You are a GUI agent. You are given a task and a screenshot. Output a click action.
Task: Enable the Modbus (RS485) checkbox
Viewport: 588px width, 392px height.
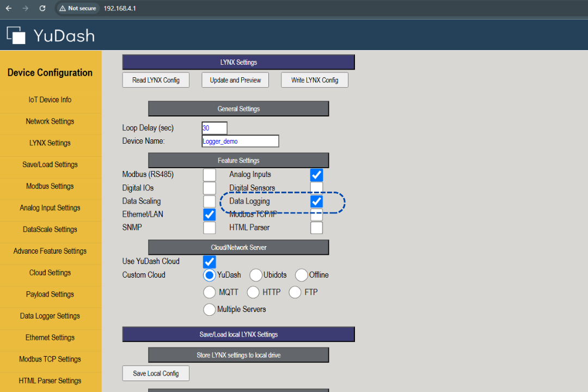(209, 175)
